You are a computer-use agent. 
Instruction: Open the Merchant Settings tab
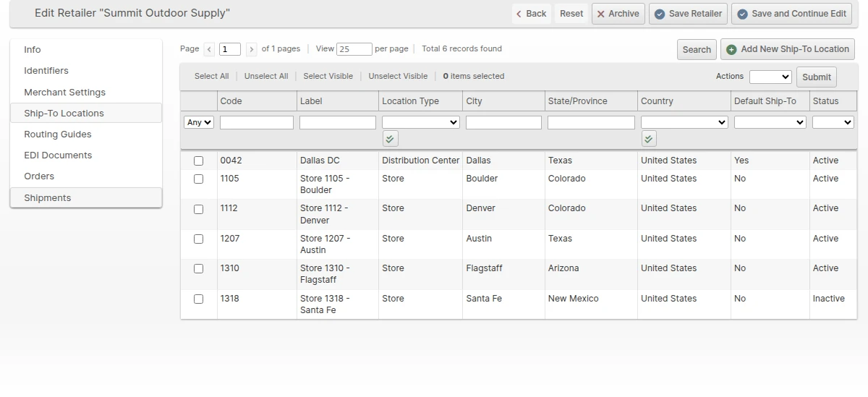[x=86, y=93]
